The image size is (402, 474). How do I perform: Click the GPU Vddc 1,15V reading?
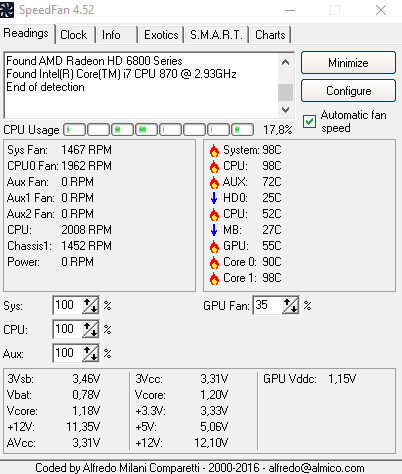(310, 379)
